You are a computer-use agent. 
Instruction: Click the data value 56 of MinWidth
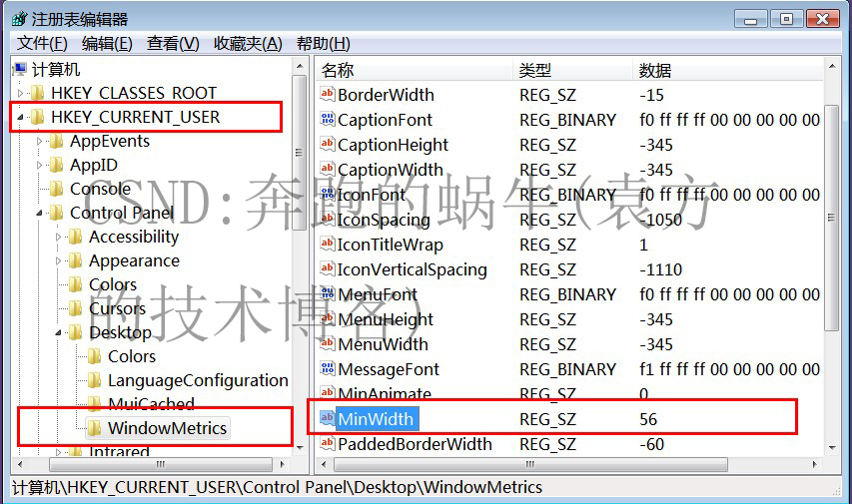tap(648, 419)
